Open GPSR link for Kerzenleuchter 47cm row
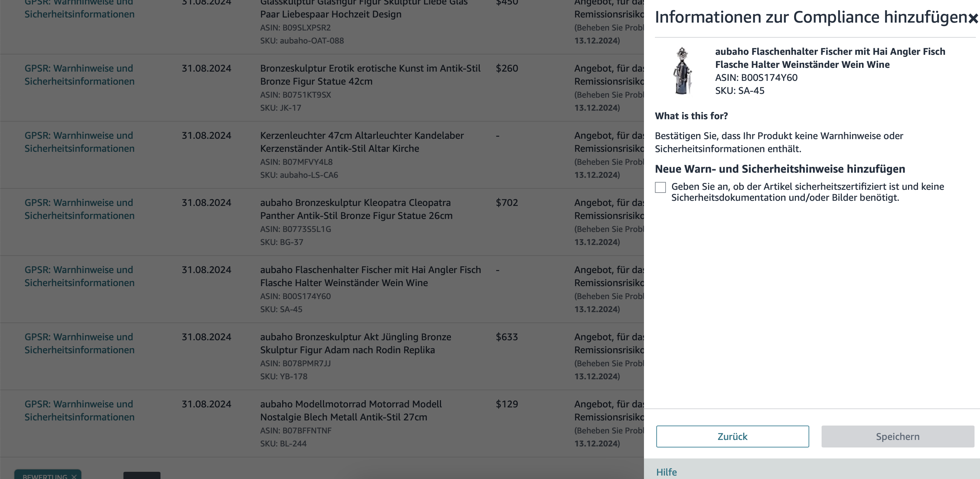 (x=80, y=142)
